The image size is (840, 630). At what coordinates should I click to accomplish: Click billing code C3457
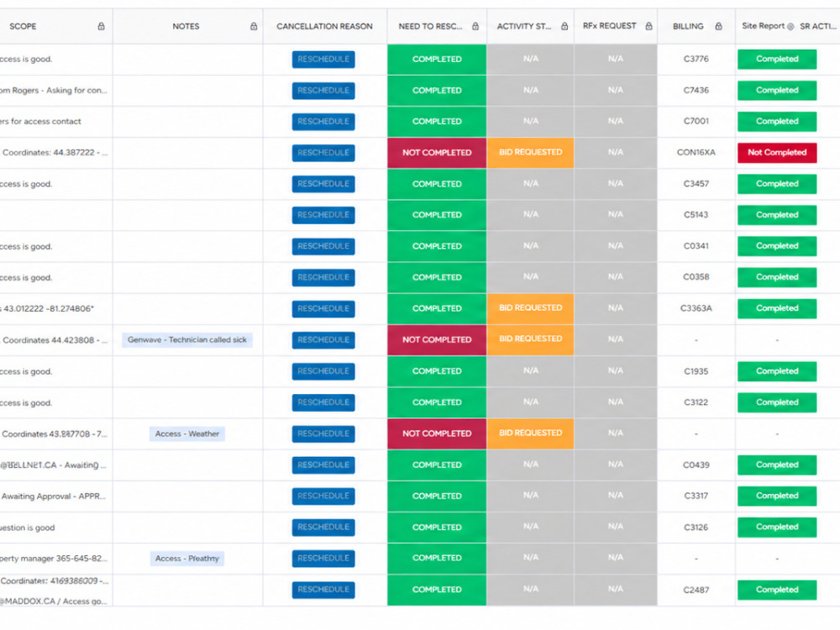click(696, 184)
